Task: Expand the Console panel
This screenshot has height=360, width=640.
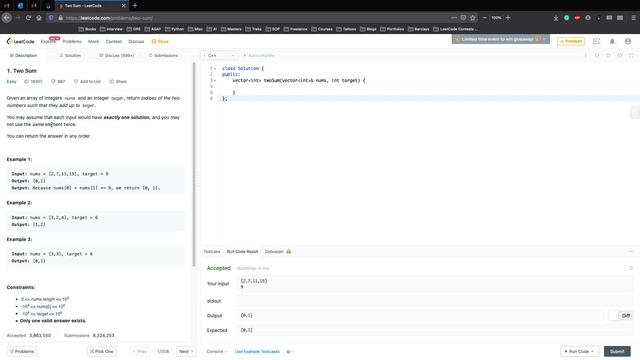Action: pyautogui.click(x=216, y=351)
